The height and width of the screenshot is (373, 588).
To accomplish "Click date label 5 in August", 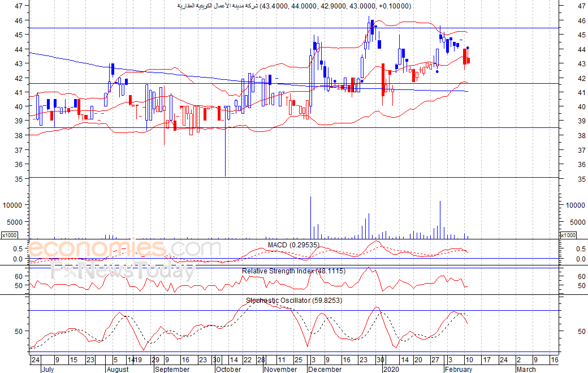I will coord(115,360).
